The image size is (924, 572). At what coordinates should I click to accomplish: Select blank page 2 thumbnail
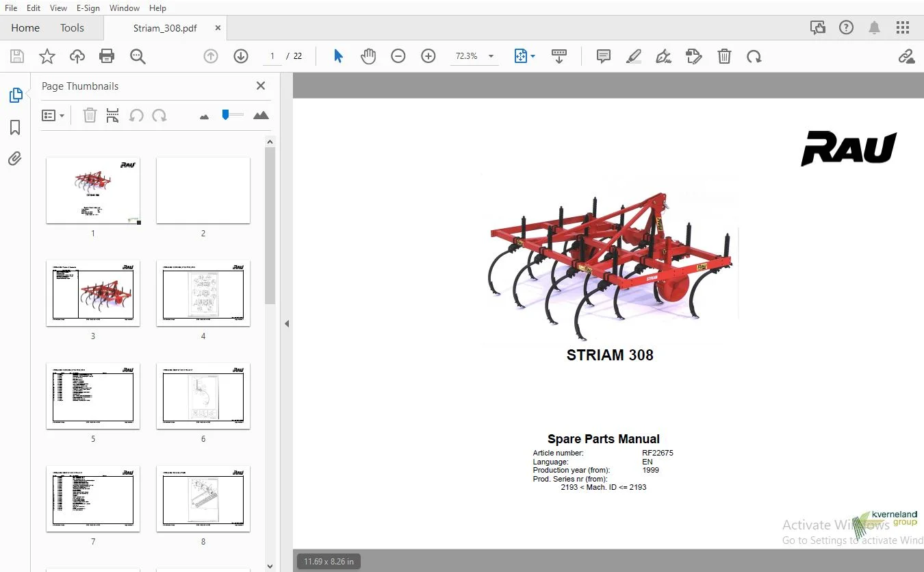click(x=203, y=190)
